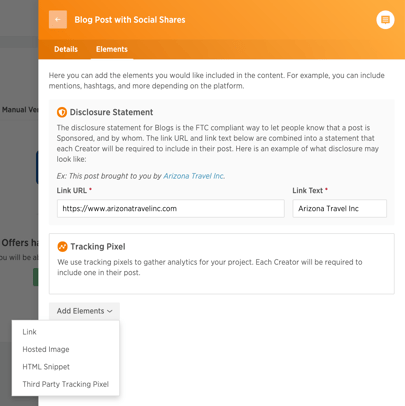405x406 pixels.
Task: Click the Add Elements chevron arrow
Action: (110, 311)
